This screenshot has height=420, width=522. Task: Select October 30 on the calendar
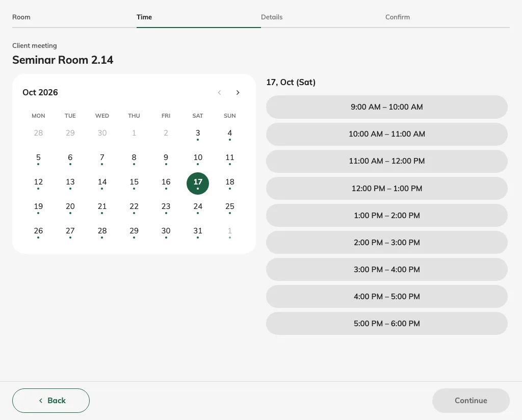(166, 232)
